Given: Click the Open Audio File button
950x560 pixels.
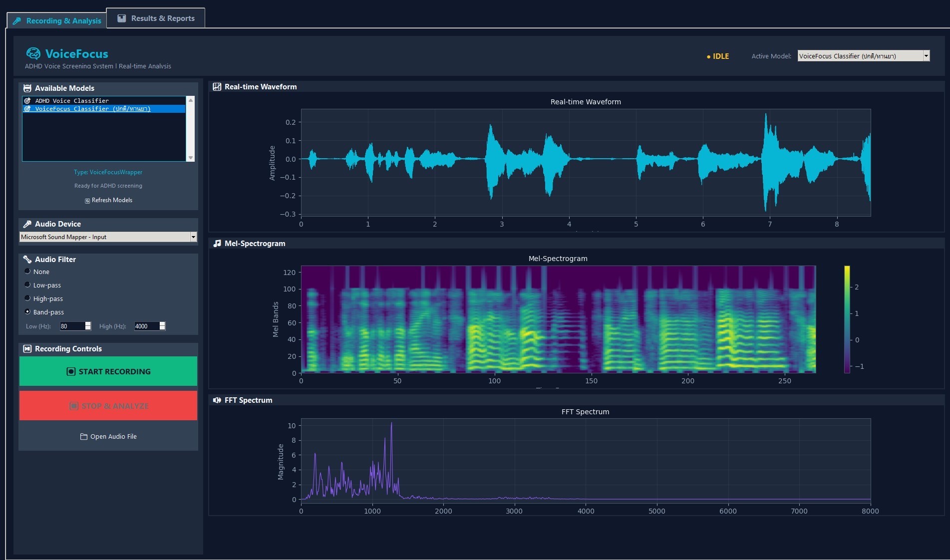Looking at the screenshot, I should [x=108, y=437].
